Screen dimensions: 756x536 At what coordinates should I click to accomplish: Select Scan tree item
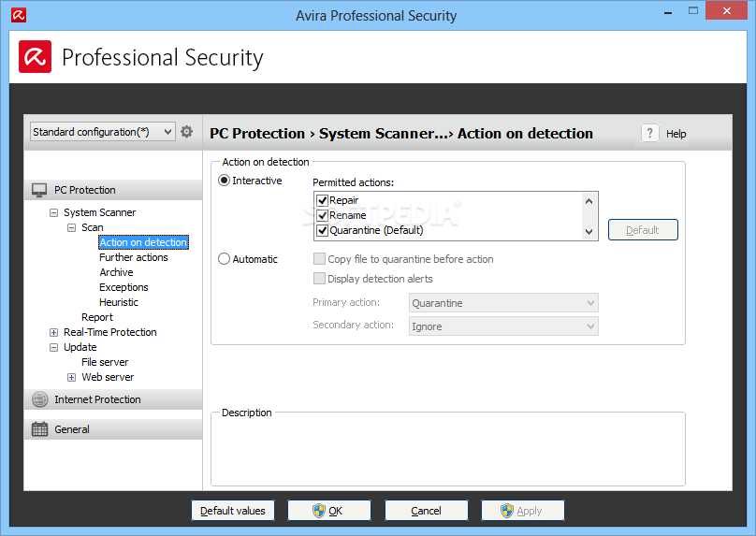(92, 227)
